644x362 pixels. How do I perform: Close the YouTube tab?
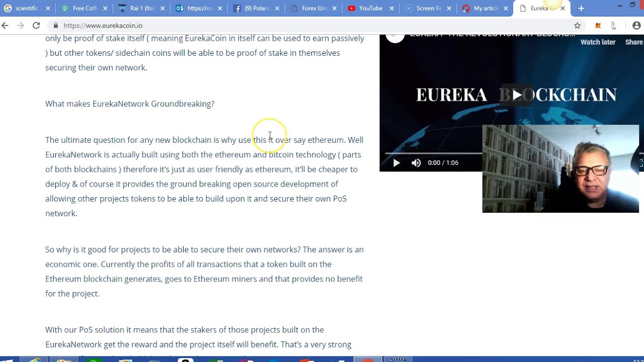pos(392,9)
